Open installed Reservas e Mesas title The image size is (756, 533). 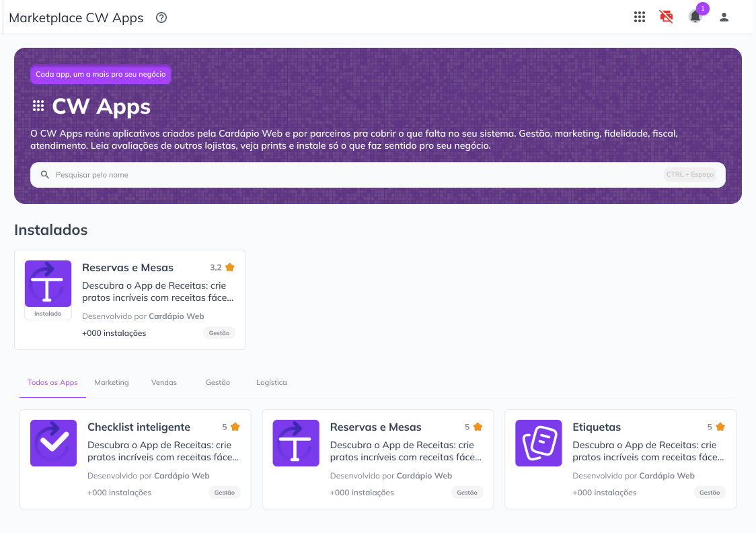click(128, 268)
